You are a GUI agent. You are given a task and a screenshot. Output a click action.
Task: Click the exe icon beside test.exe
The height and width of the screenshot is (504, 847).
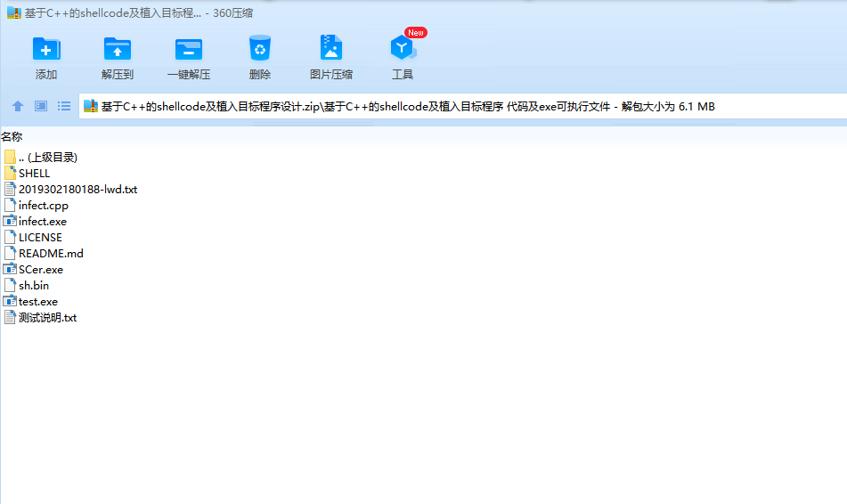10,301
